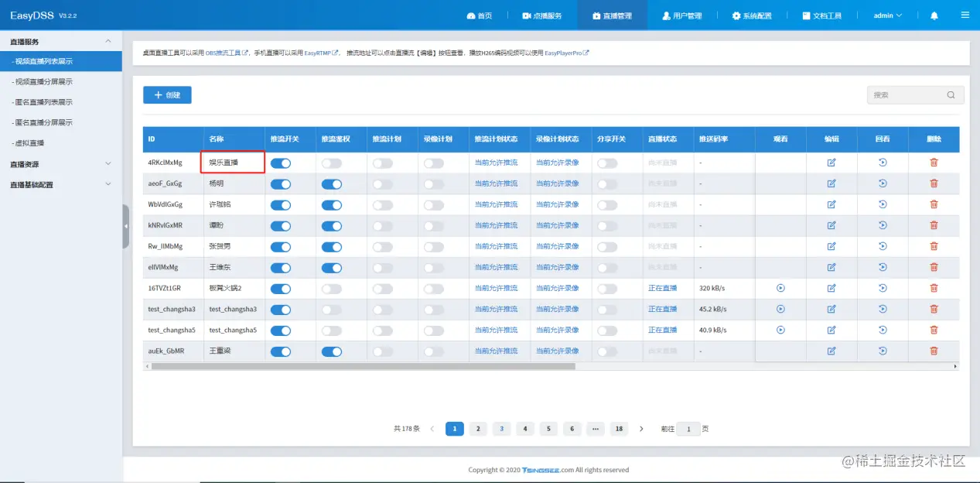Edit the 16TVZt1GR live stream
The image size is (980, 483).
click(x=831, y=288)
